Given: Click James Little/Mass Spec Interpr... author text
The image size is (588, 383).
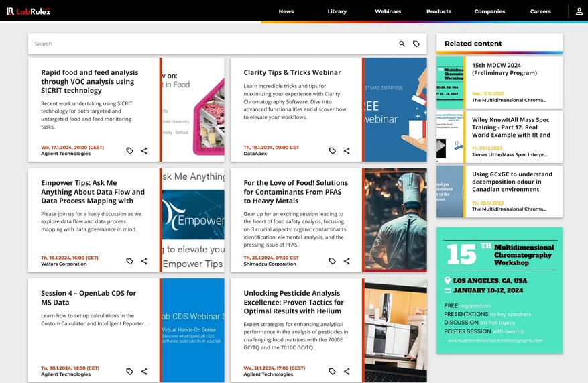Looking at the screenshot, I should (510, 154).
